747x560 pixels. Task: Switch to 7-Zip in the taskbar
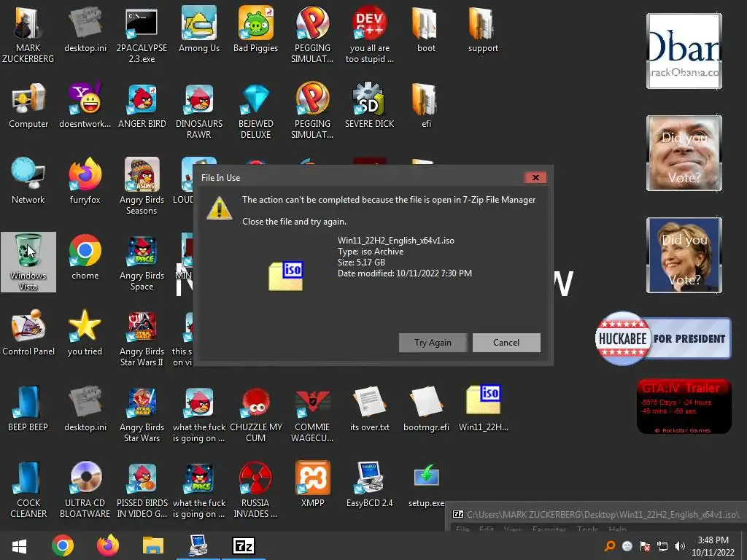(244, 545)
